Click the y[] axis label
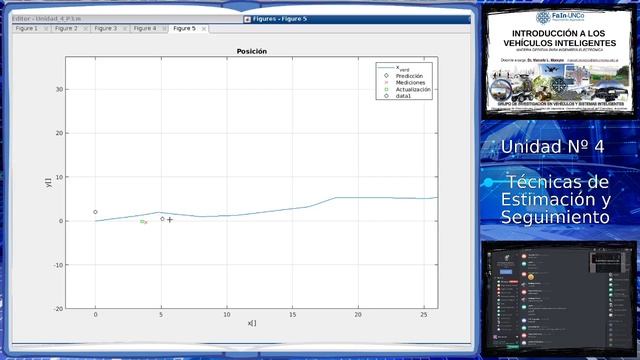This screenshot has height=360, width=640. click(49, 183)
